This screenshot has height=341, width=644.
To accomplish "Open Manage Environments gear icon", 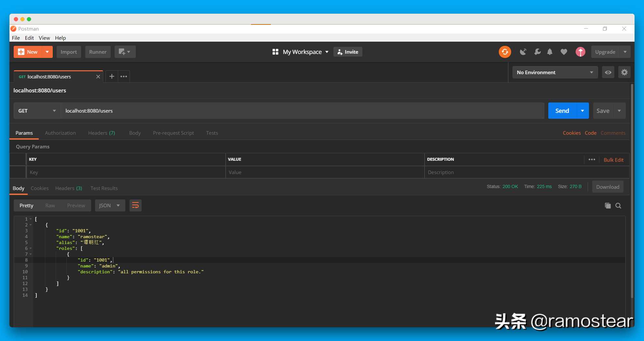I will [x=624, y=72].
